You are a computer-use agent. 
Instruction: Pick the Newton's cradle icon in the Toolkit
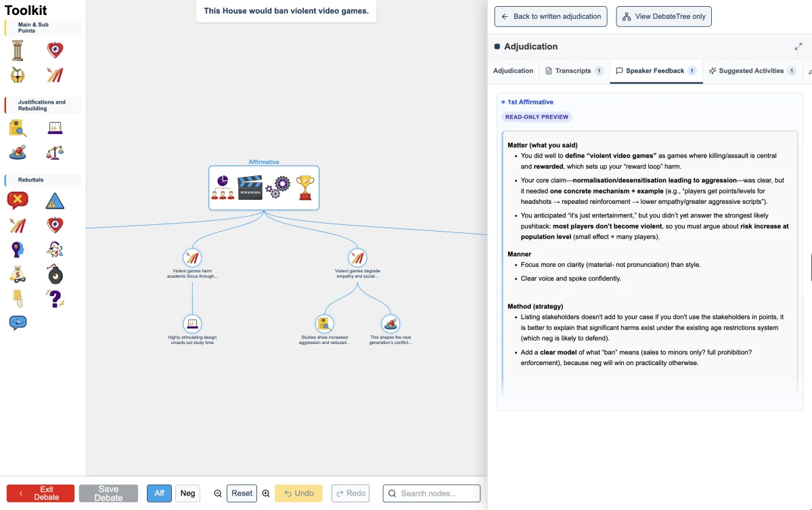click(x=55, y=128)
